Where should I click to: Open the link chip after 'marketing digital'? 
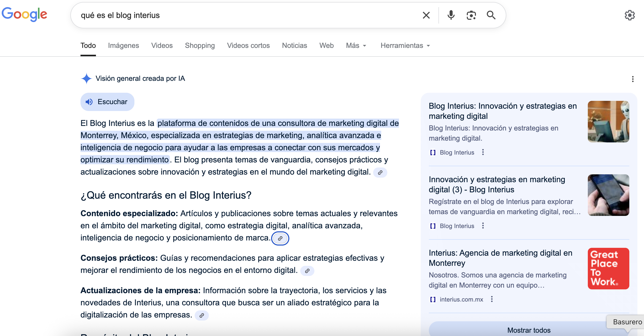[380, 173]
